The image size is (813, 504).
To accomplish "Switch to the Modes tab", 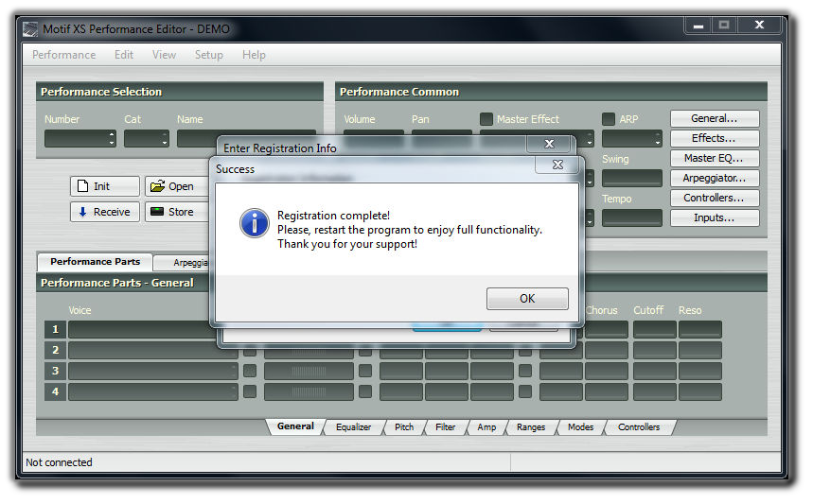I will tap(580, 427).
